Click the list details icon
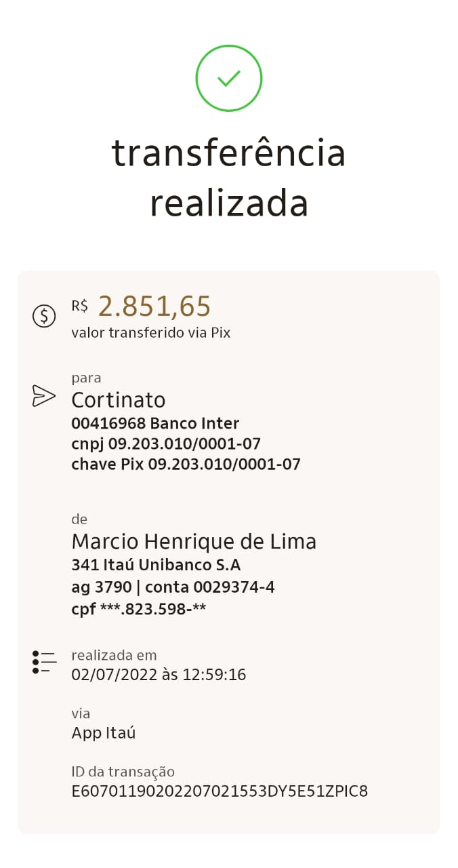The width and height of the screenshot is (458, 868). point(44,662)
